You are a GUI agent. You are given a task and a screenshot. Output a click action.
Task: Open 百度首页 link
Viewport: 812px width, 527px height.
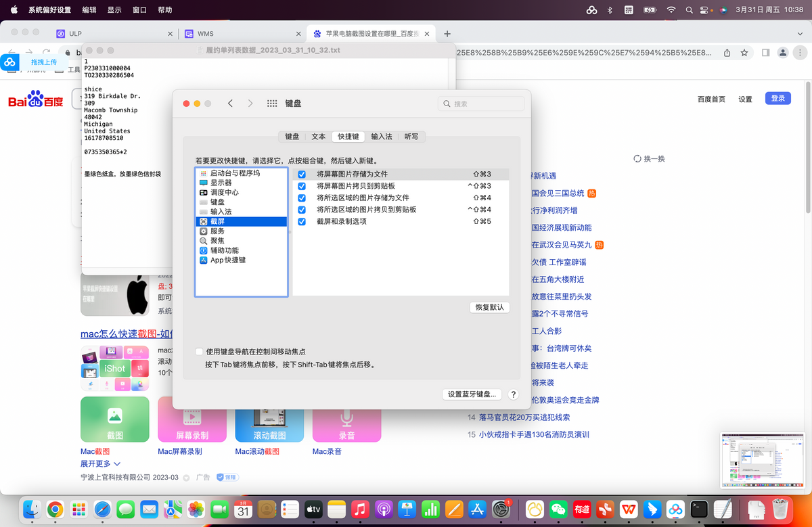(711, 99)
